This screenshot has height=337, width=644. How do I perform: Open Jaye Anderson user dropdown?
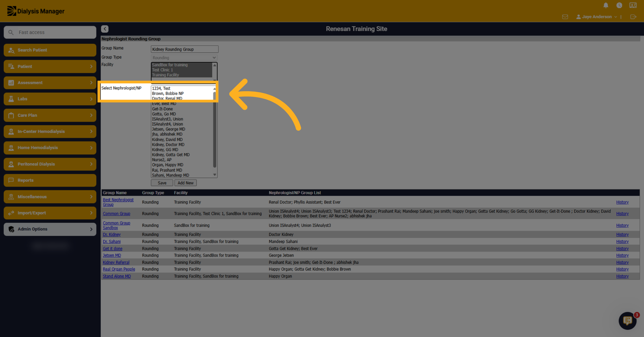597,17
